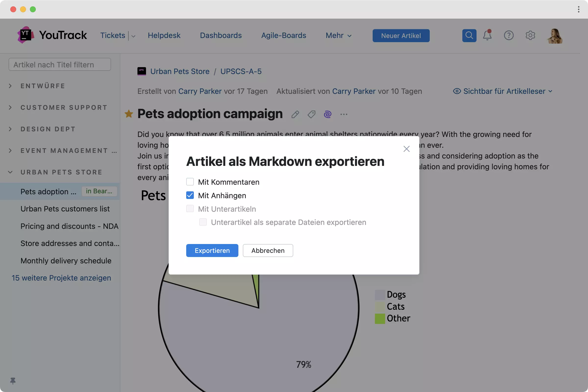The width and height of the screenshot is (588, 392).
Task: Open the notifications bell
Action: point(487,36)
